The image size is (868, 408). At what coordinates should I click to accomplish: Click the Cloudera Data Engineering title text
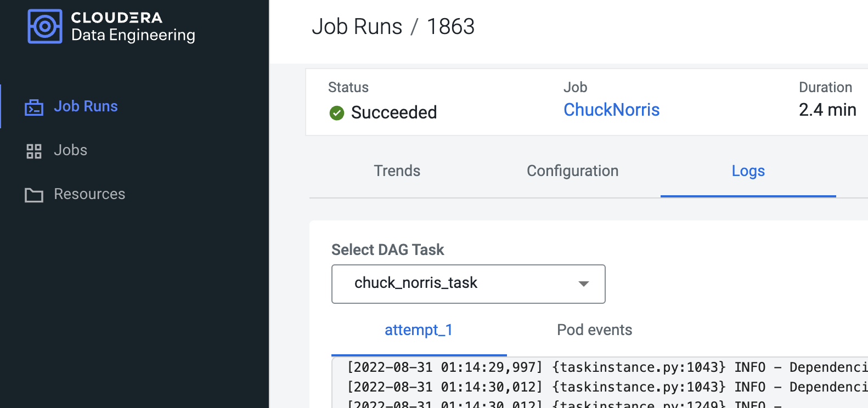[x=133, y=26]
